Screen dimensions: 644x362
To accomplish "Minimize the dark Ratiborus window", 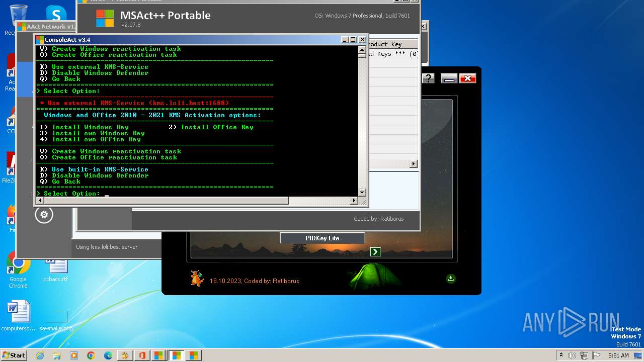I will pyautogui.click(x=449, y=78).
